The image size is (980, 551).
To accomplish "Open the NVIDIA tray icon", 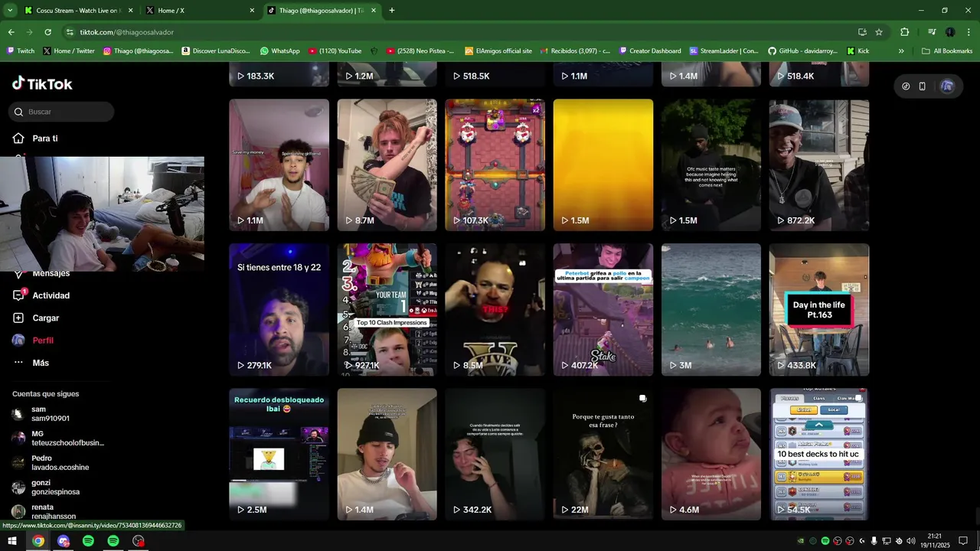I will [x=801, y=541].
